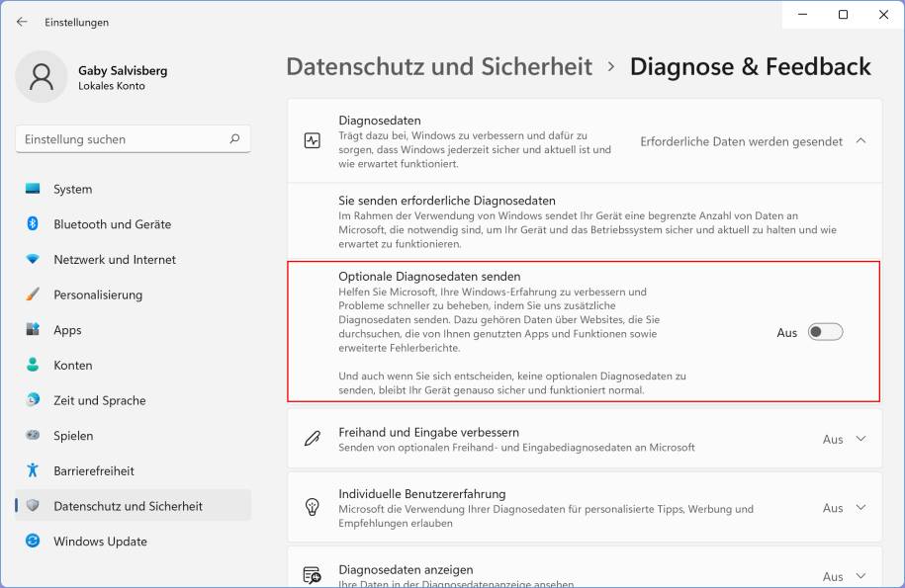Click the pen icon for Freihand und Eingabe

click(312, 439)
